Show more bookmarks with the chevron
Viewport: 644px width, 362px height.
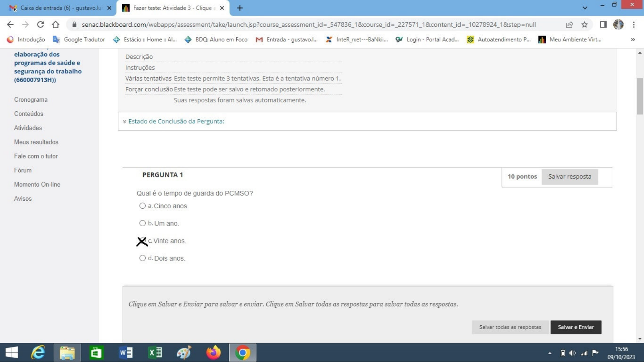coord(633,39)
